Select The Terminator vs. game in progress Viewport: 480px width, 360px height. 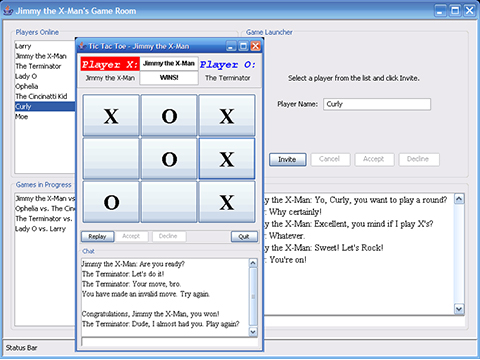click(45, 219)
